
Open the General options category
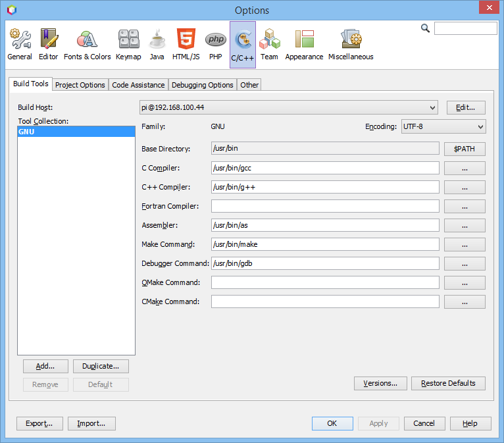[x=20, y=45]
